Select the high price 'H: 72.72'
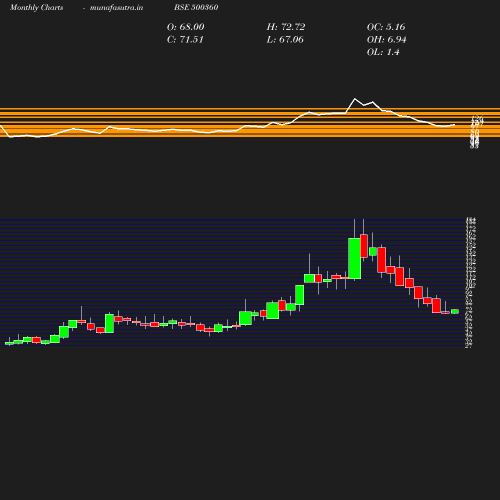 click(x=286, y=27)
